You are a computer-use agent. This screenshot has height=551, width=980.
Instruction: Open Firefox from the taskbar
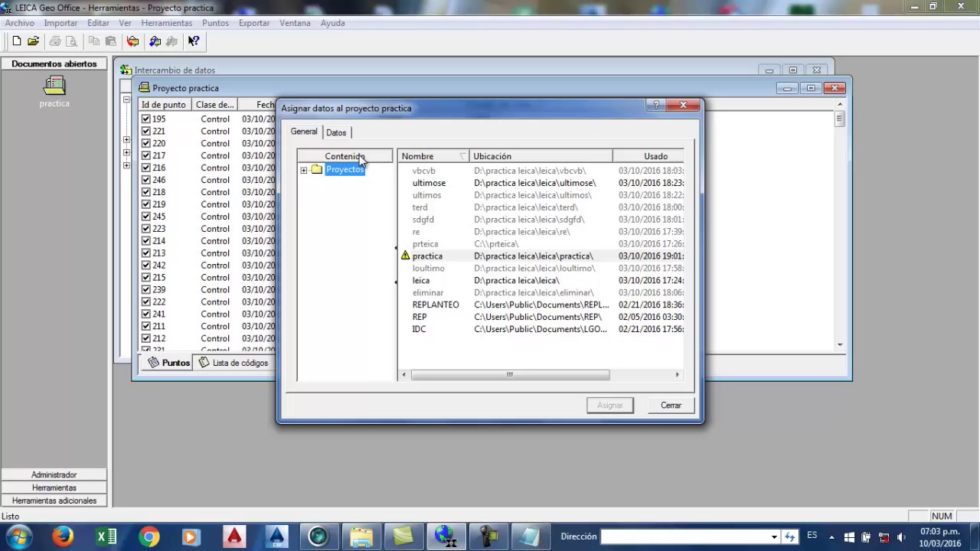tap(63, 536)
